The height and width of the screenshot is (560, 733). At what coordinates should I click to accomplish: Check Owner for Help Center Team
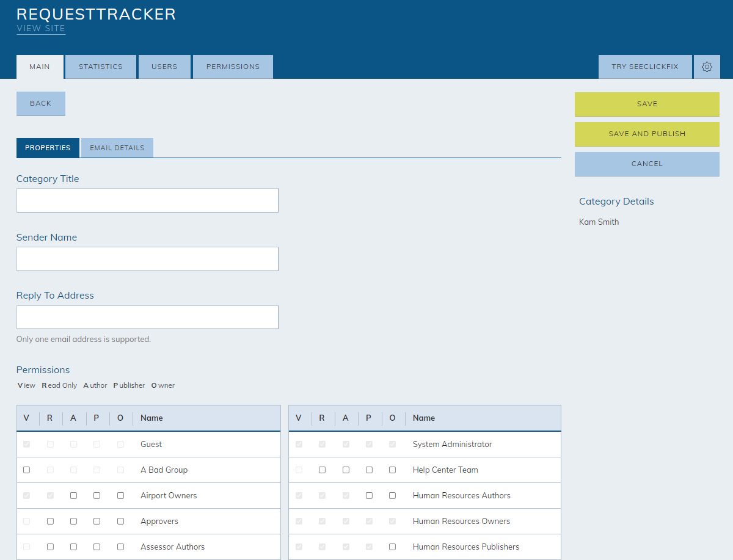point(392,470)
